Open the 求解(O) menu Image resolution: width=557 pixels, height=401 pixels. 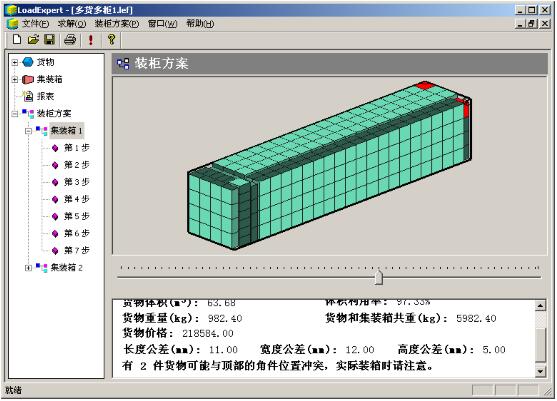tap(72, 24)
